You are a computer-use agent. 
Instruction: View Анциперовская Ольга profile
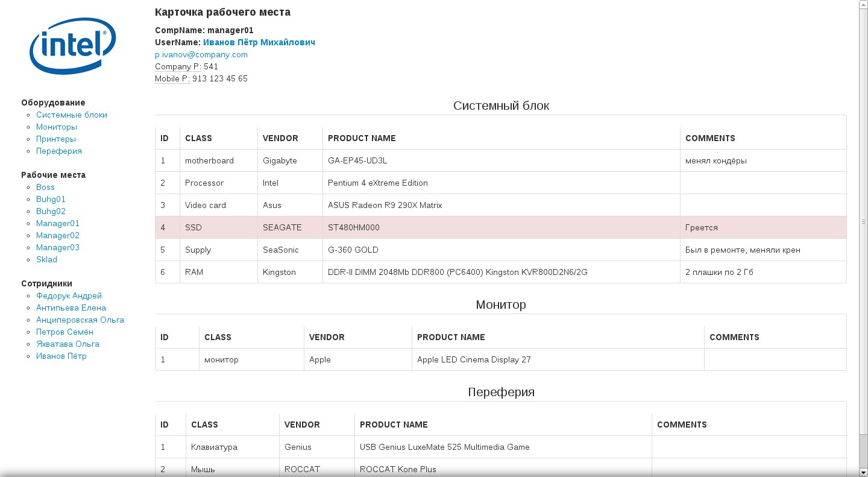click(80, 320)
